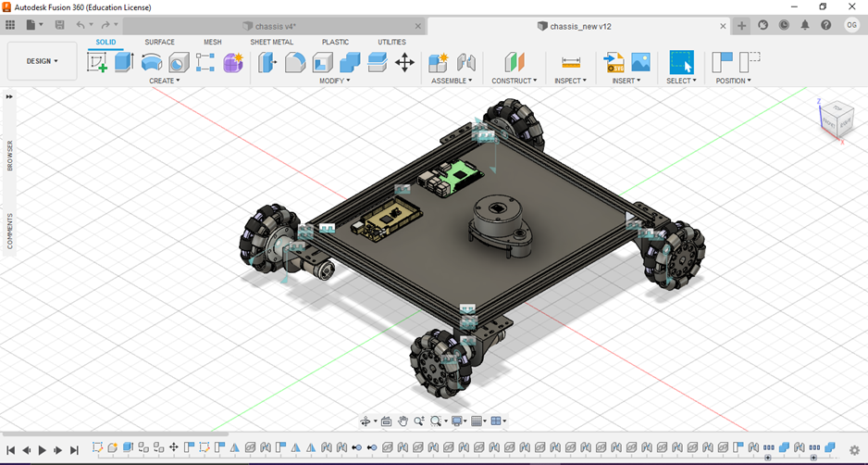
Task: Select the Fillet tool
Action: coord(295,62)
